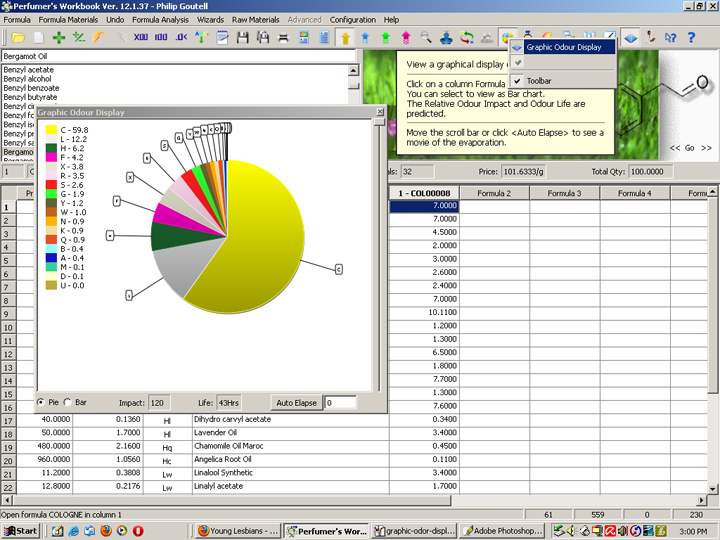Click the green up arrow toolbar icon
The width and height of the screenshot is (720, 540).
(386, 38)
